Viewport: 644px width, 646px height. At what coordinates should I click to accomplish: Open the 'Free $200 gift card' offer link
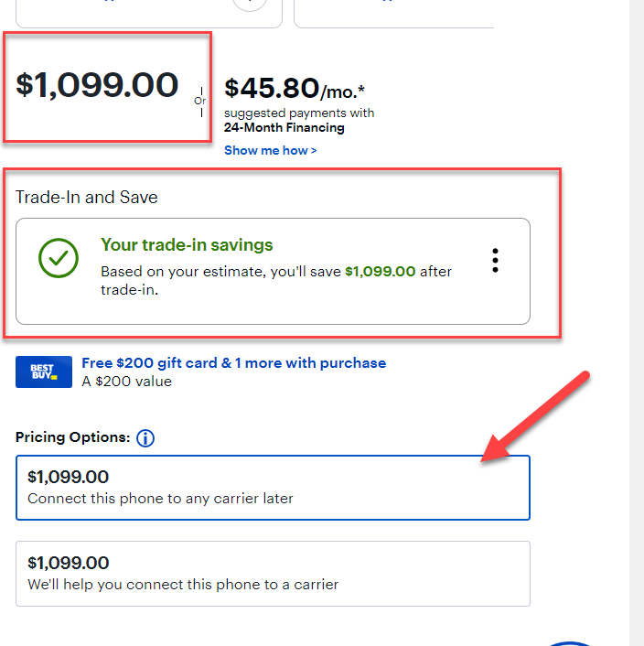pyautogui.click(x=234, y=363)
